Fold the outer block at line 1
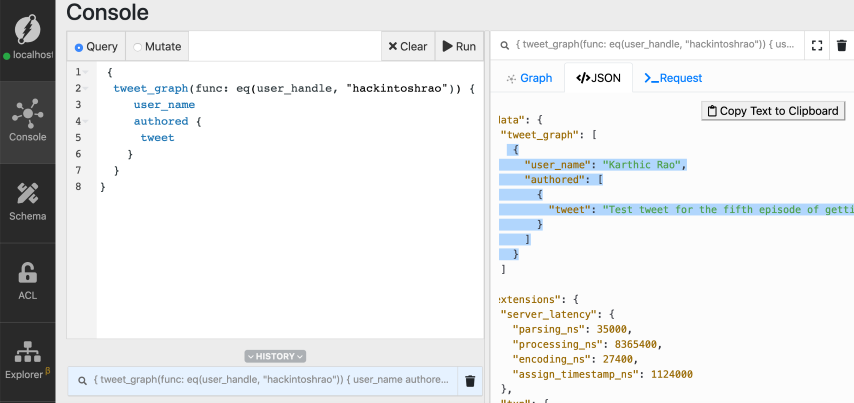 87,73
